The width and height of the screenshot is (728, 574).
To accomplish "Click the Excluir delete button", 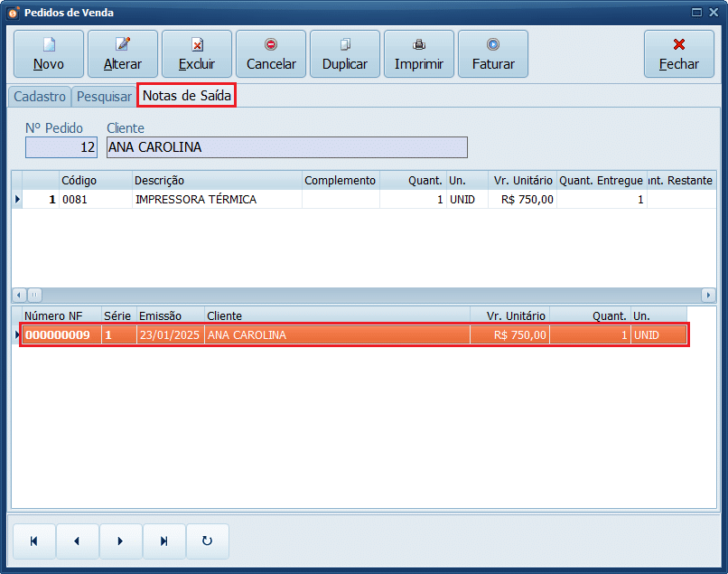I will [197, 54].
